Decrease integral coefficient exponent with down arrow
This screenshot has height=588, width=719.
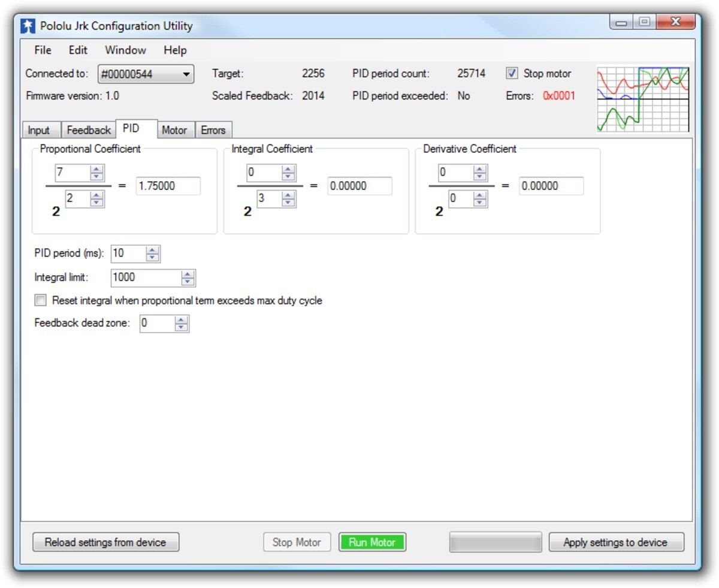tap(288, 203)
